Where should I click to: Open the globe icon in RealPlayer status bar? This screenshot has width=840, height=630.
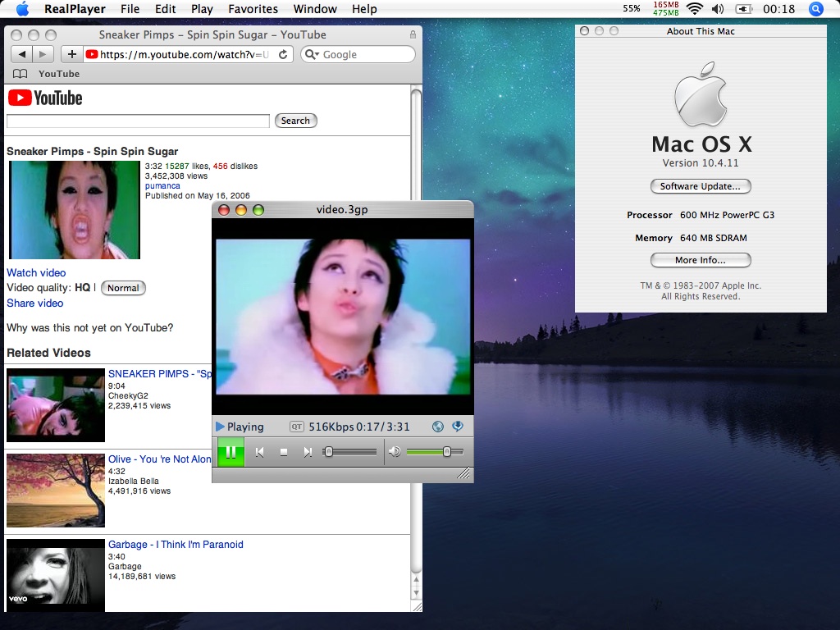click(438, 427)
